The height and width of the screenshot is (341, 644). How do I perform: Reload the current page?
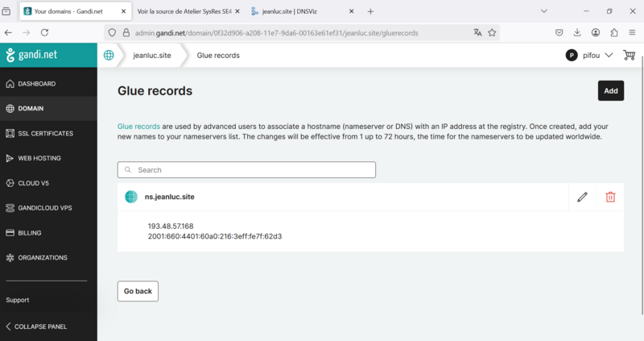44,32
